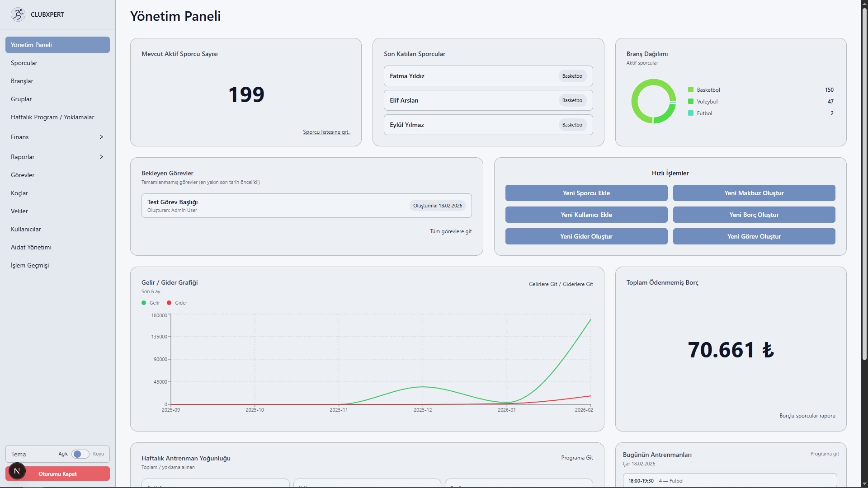Click the green Gelir legend dot
The height and width of the screenshot is (488, 868).
144,303
